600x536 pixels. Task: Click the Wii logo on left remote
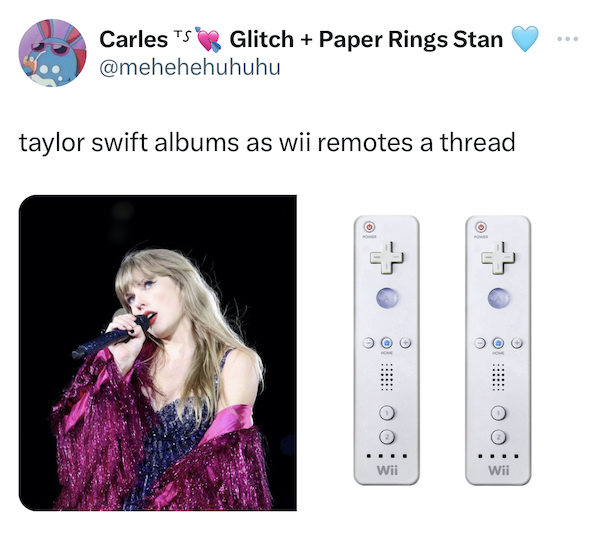[387, 469]
